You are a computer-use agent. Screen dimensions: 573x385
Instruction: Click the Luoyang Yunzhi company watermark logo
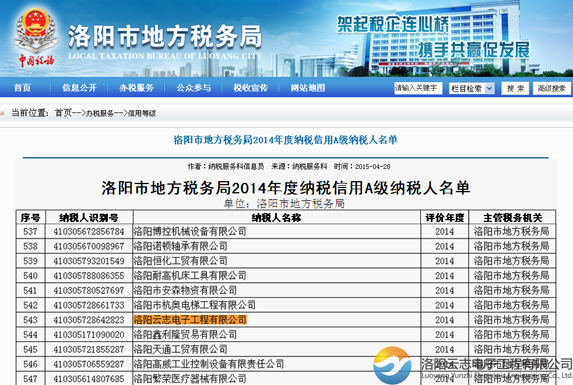[x=392, y=365]
